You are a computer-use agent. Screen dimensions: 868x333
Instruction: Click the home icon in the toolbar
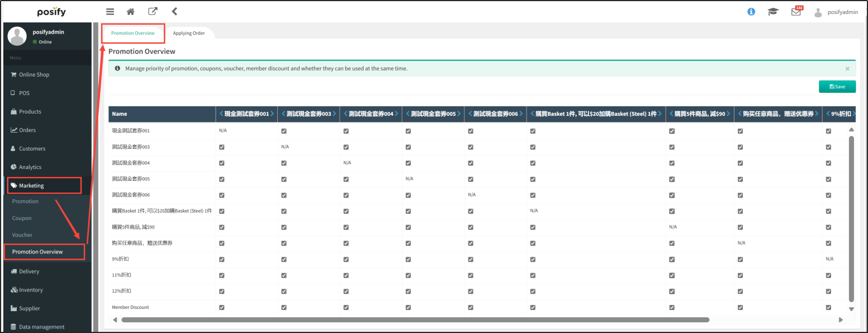tap(130, 11)
